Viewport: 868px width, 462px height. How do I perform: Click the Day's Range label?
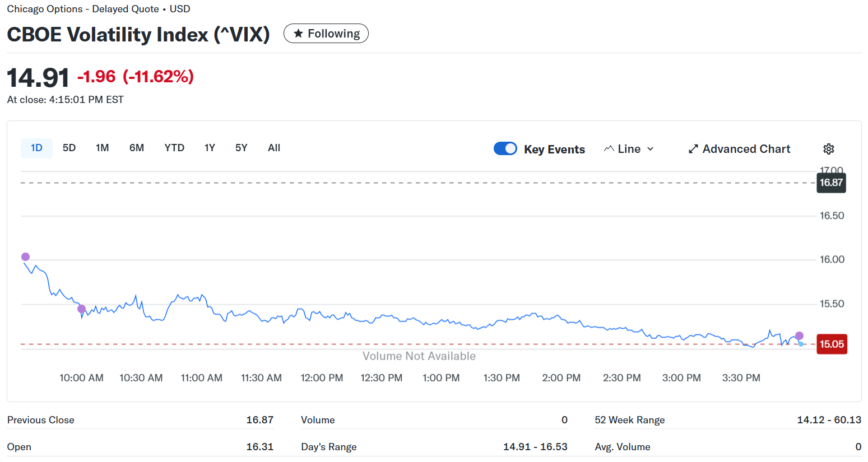(329, 447)
